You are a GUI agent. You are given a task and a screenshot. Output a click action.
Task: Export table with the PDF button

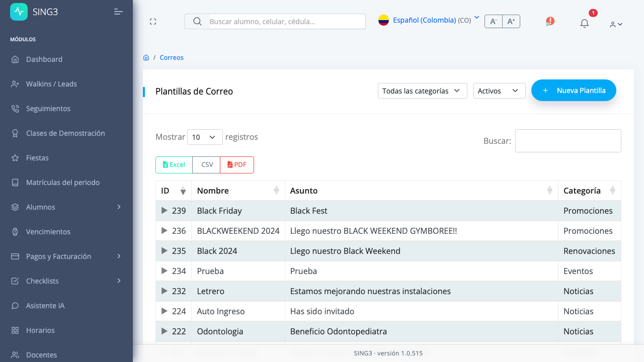coord(237,165)
